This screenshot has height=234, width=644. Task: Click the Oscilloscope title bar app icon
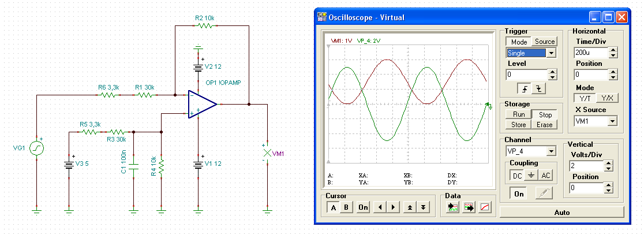(x=322, y=17)
